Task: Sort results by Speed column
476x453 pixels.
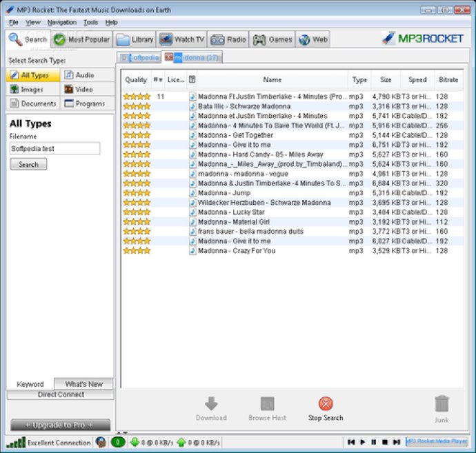Action: (417, 80)
